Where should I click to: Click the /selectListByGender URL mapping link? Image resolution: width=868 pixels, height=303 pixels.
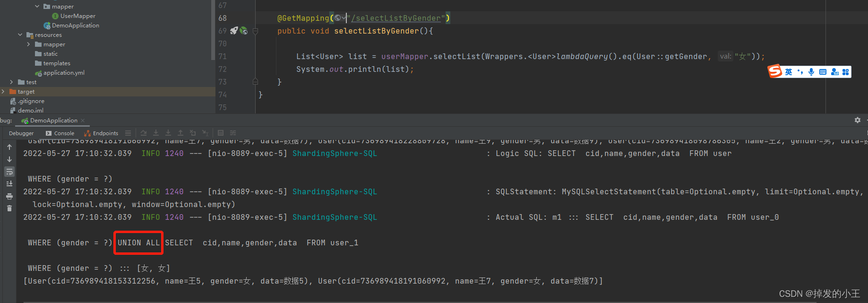(x=396, y=18)
